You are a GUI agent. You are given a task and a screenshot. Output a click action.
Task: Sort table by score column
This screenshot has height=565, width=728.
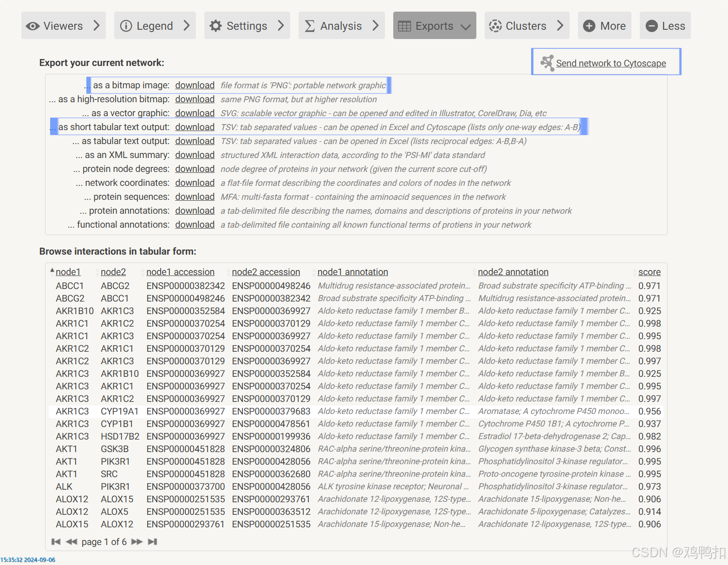[650, 272]
